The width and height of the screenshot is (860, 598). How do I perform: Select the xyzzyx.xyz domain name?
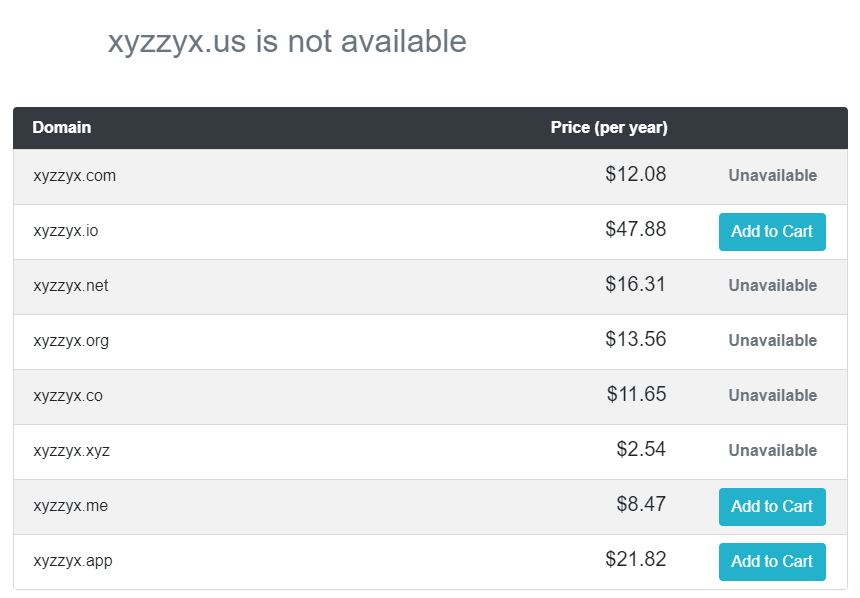coord(71,451)
